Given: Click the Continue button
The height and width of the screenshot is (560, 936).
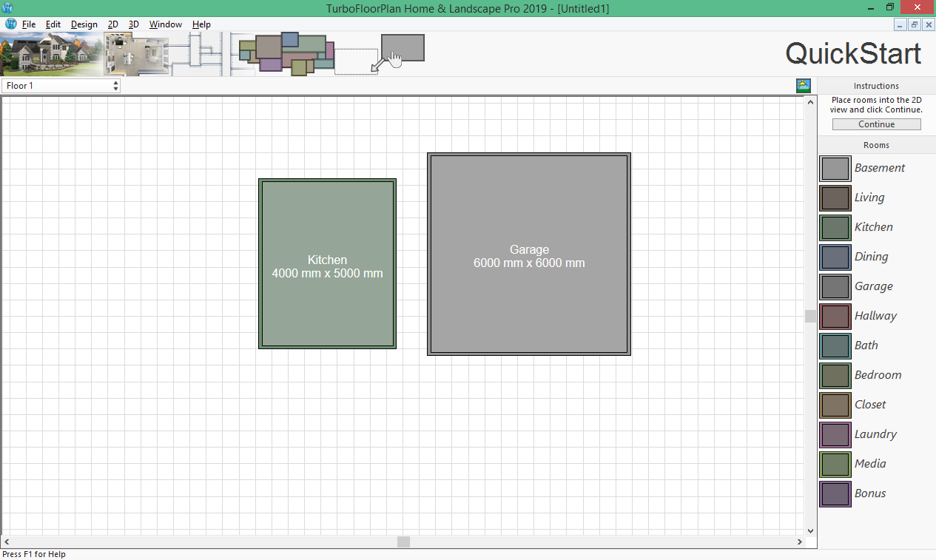Looking at the screenshot, I should [877, 124].
